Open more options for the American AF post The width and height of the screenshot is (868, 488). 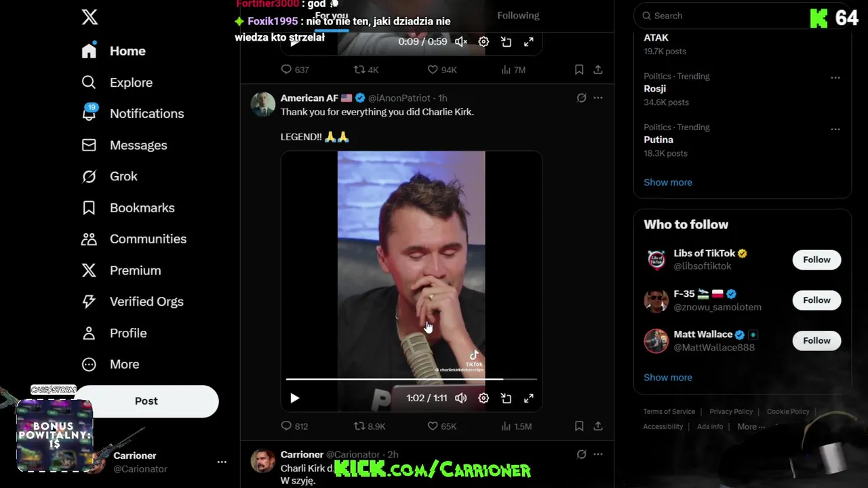[x=598, y=98]
